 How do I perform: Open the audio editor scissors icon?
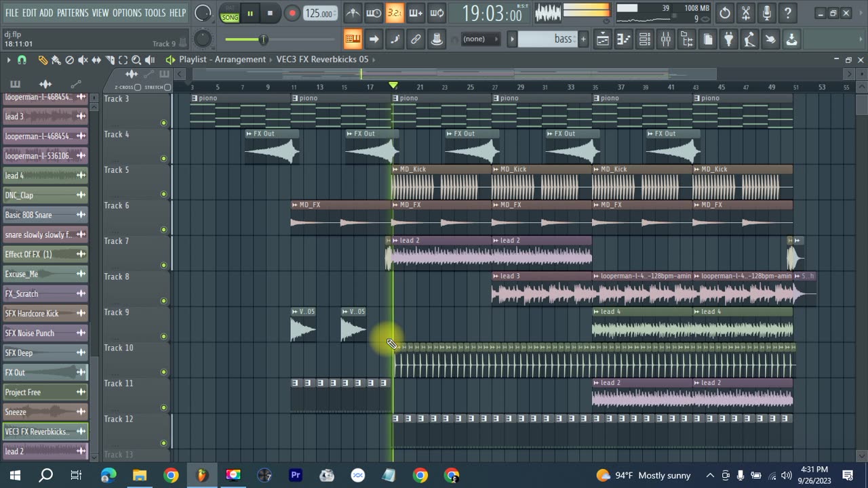pyautogui.click(x=746, y=13)
